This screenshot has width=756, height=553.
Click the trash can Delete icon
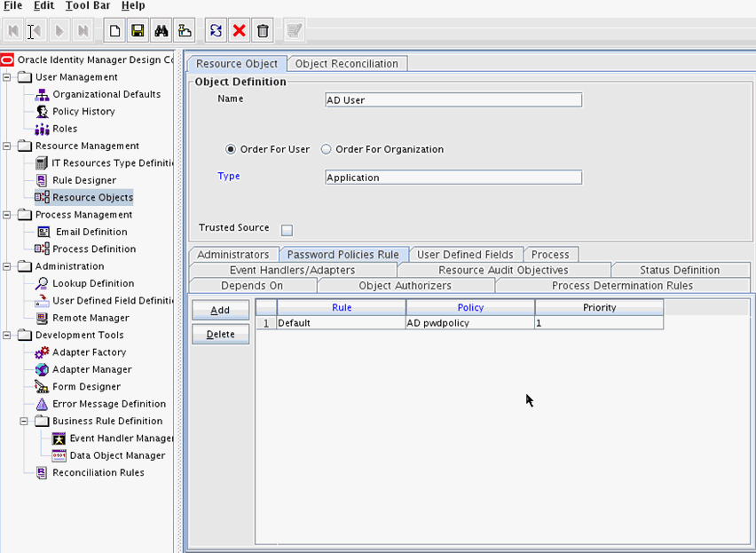pyautogui.click(x=263, y=31)
